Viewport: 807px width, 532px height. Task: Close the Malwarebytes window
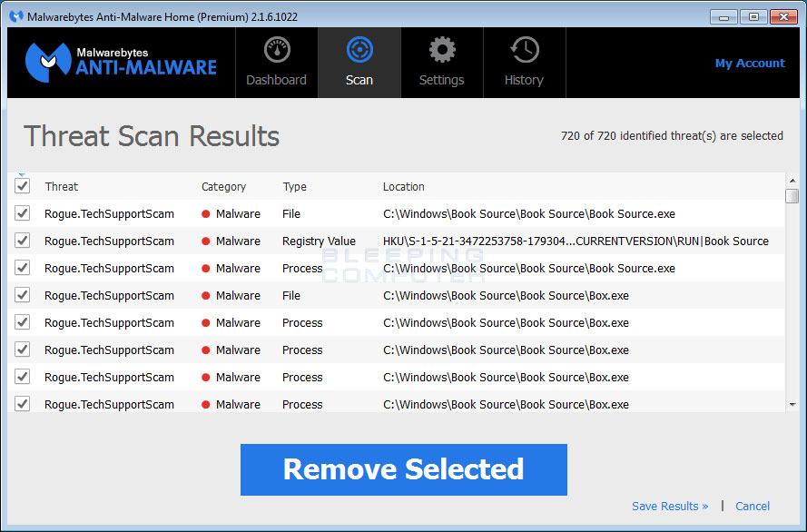(x=783, y=17)
